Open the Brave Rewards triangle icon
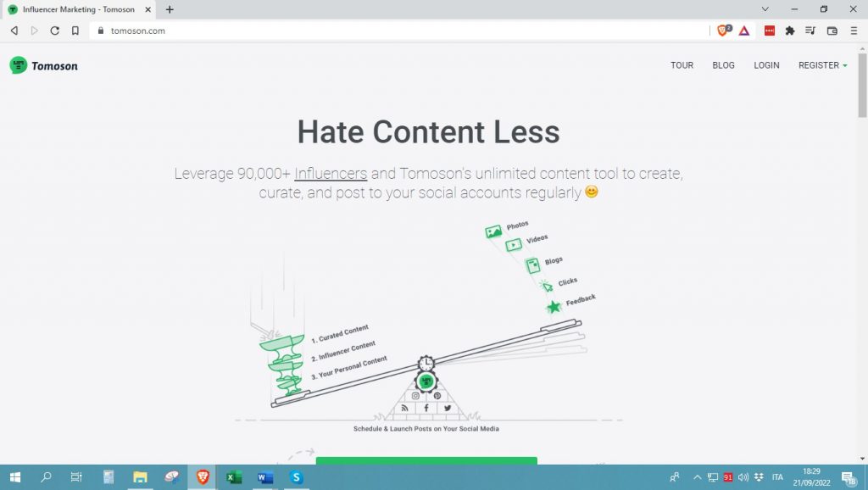This screenshot has height=490, width=868. point(743,31)
